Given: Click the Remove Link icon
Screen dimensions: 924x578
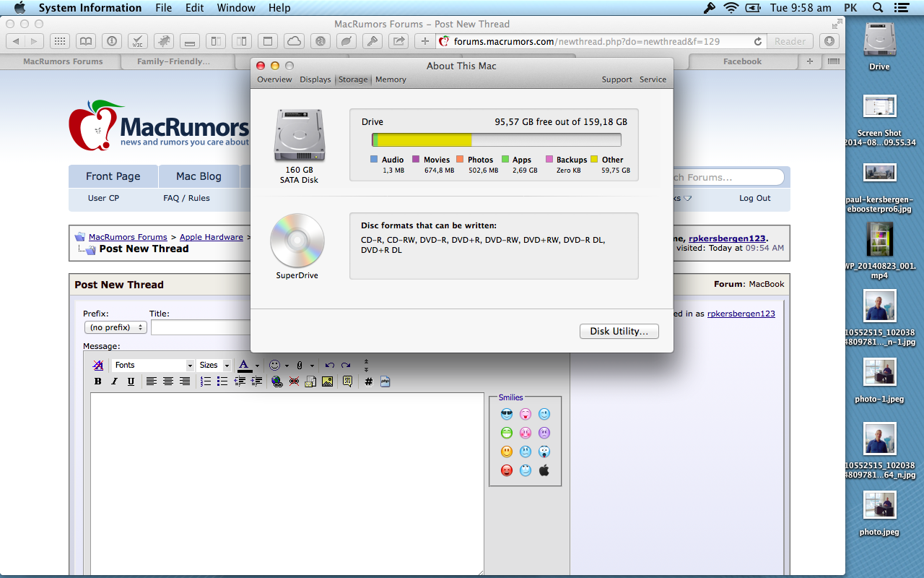Looking at the screenshot, I should point(294,381).
